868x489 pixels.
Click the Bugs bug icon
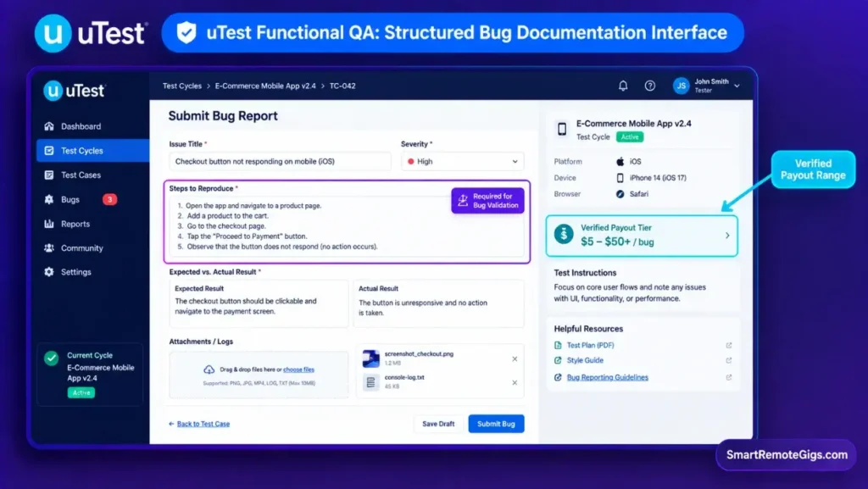tap(49, 199)
